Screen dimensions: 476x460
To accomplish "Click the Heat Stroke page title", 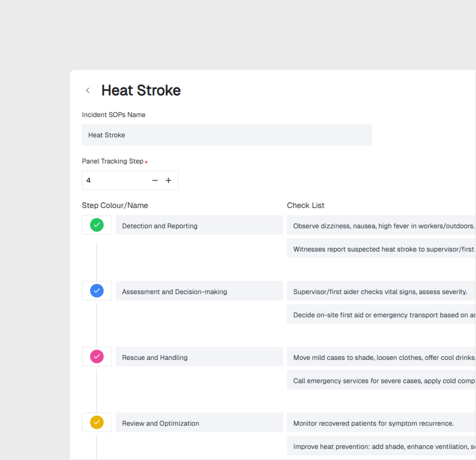I will [x=141, y=90].
